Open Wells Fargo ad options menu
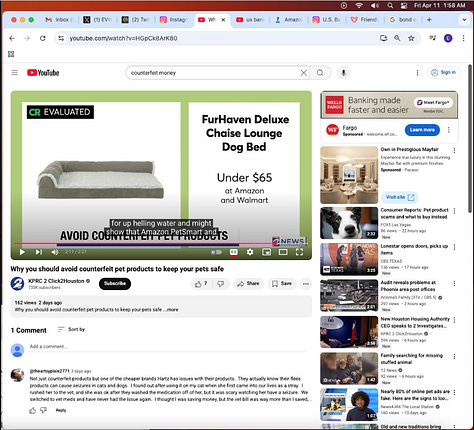The height and width of the screenshot is (430, 474). point(449,130)
